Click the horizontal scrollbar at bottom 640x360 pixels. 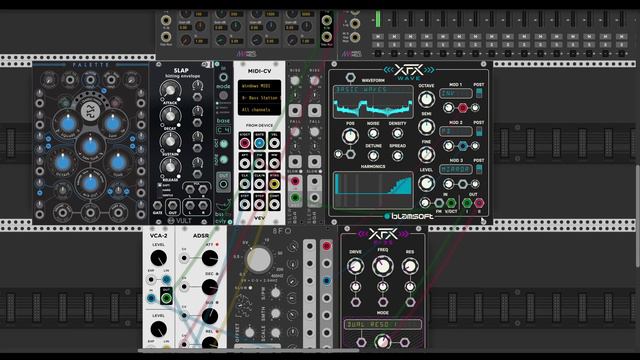[249, 350]
